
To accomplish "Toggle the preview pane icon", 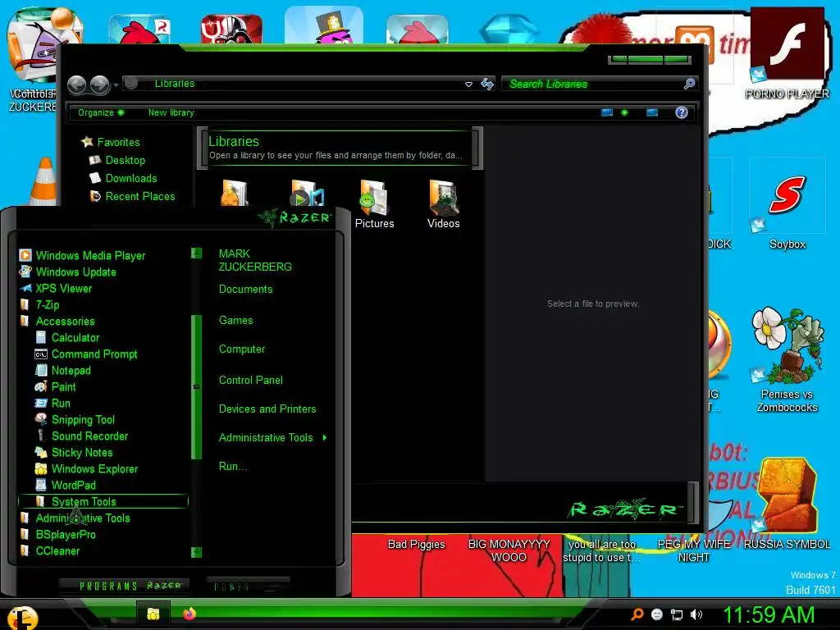I will (x=652, y=112).
